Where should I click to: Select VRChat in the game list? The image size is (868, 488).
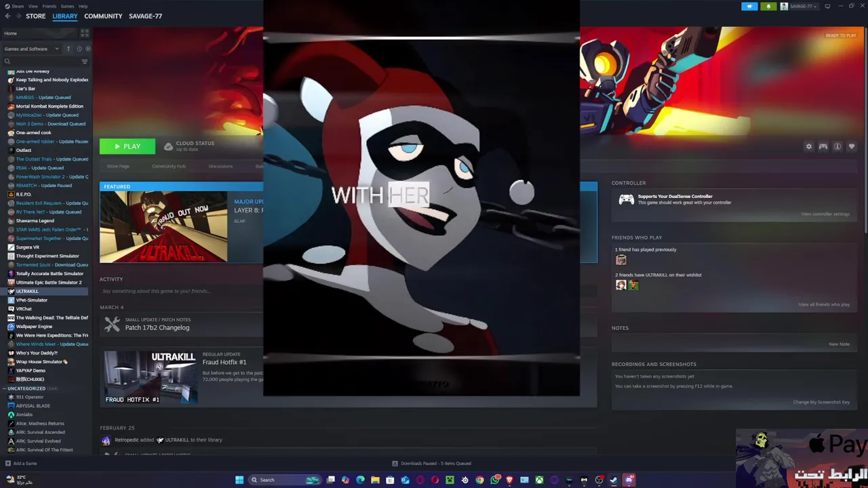tap(24, 309)
